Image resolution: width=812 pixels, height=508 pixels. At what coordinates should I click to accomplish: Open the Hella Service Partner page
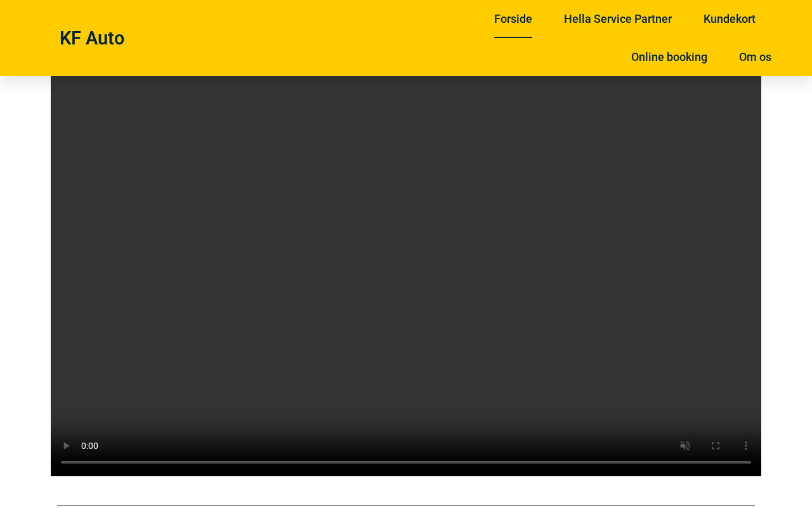[x=618, y=19]
